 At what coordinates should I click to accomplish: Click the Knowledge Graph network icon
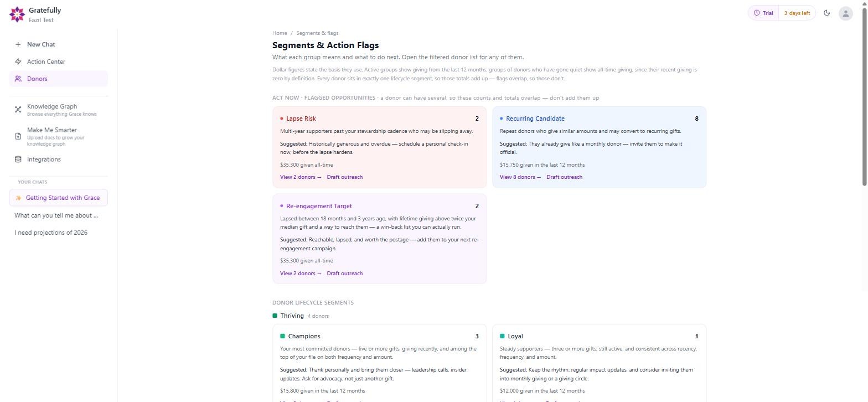click(18, 110)
